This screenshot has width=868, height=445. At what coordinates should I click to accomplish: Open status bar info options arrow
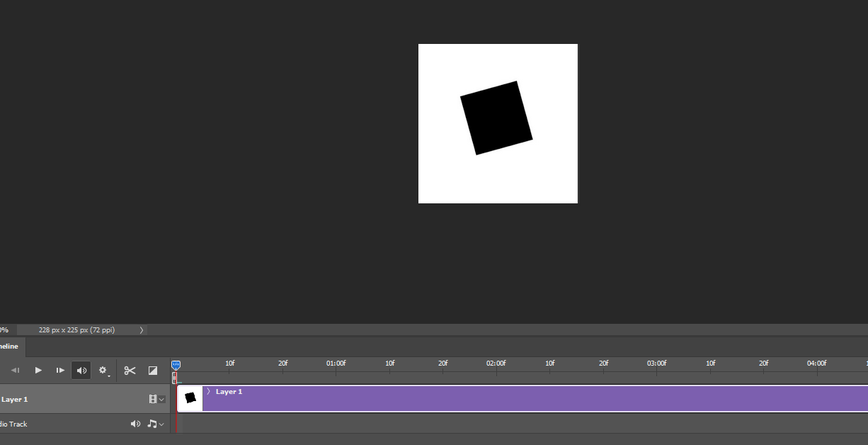point(142,330)
